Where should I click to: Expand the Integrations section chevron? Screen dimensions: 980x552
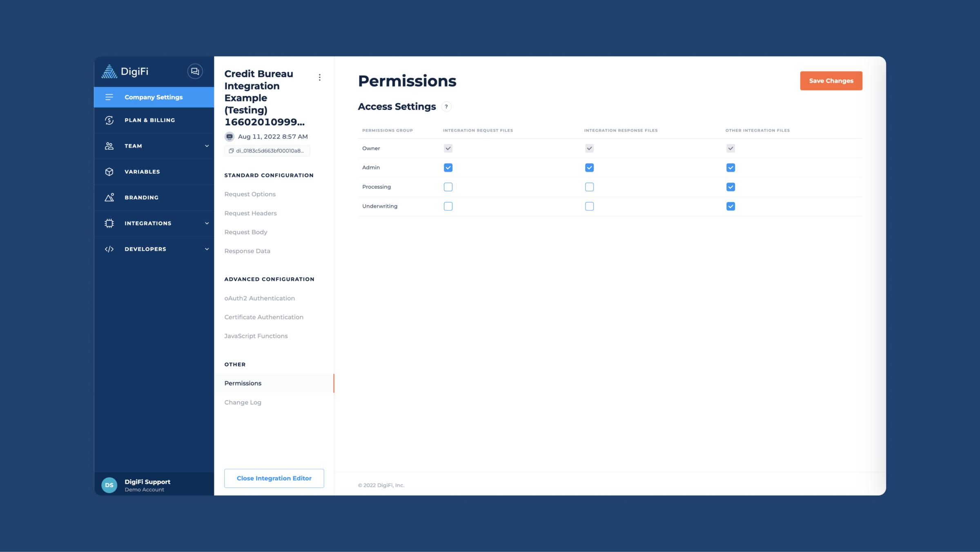coord(207,223)
